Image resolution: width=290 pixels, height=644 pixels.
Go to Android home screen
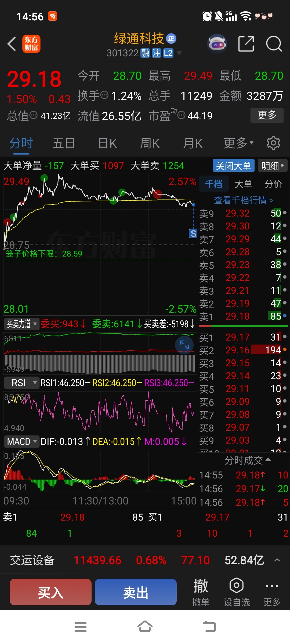(145, 627)
